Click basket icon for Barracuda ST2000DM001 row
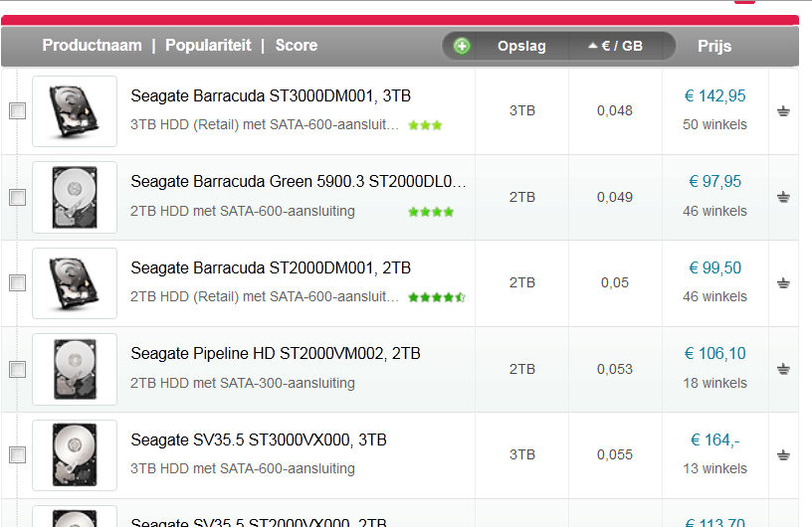This screenshot has width=812, height=527. [x=783, y=282]
